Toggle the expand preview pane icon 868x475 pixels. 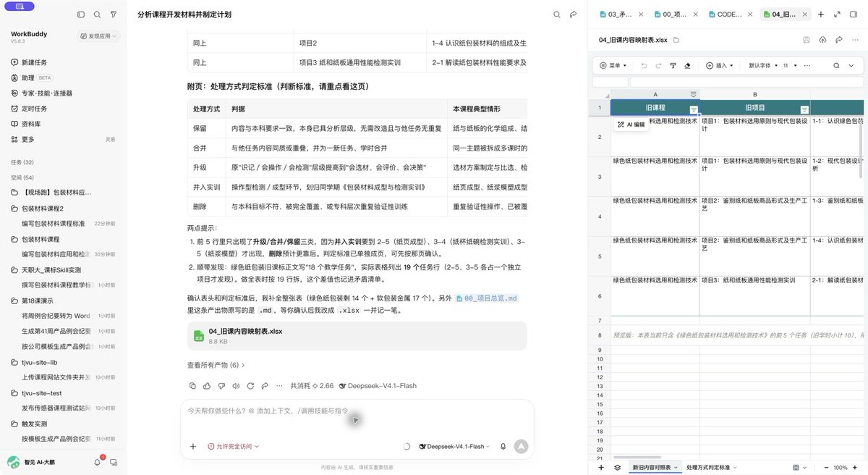point(836,14)
